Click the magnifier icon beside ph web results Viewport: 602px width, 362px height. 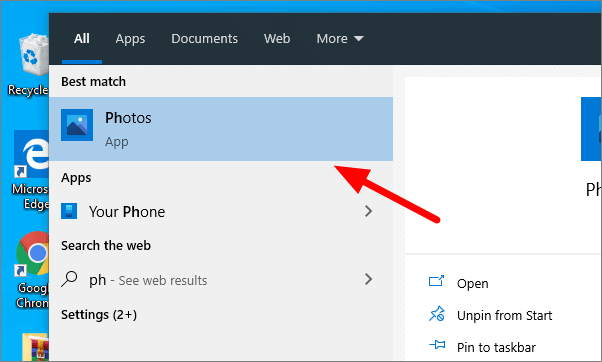(x=69, y=279)
